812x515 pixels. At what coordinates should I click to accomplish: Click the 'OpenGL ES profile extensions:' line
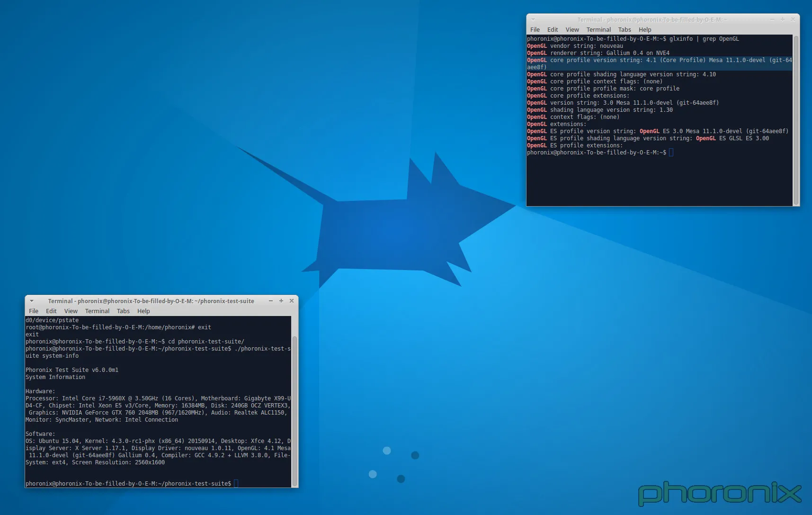(575, 145)
